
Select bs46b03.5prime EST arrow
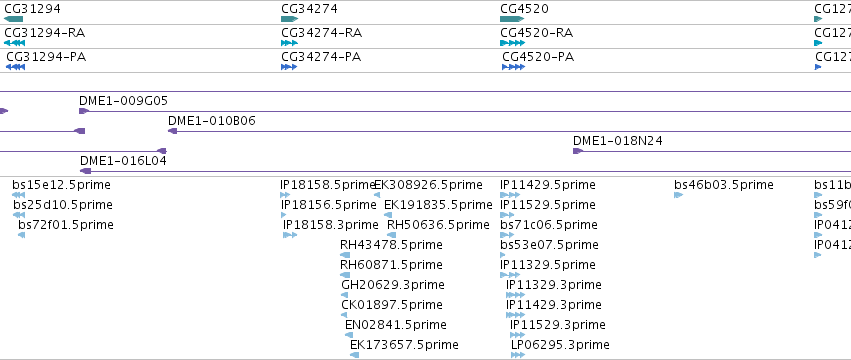678,195
